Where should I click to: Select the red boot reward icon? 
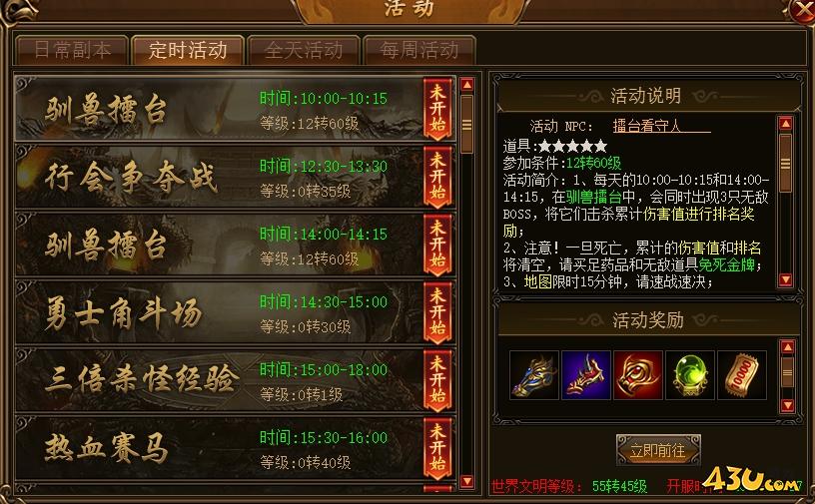585,374
